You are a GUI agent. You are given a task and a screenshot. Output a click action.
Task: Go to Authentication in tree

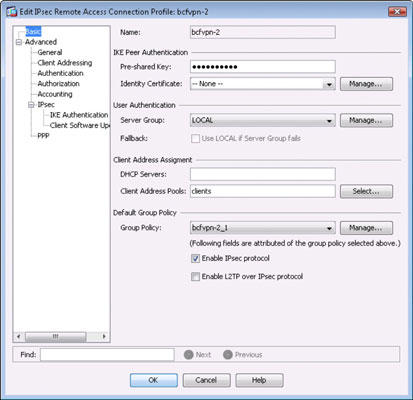[x=60, y=73]
